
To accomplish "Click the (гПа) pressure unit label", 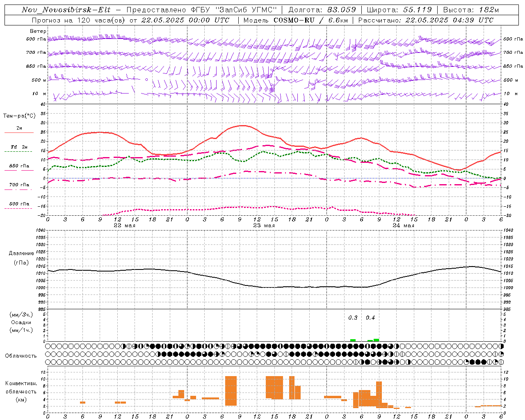I will (x=21, y=263).
